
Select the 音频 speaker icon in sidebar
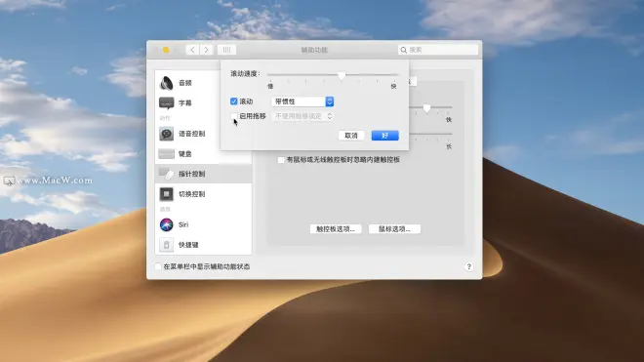pyautogui.click(x=166, y=83)
